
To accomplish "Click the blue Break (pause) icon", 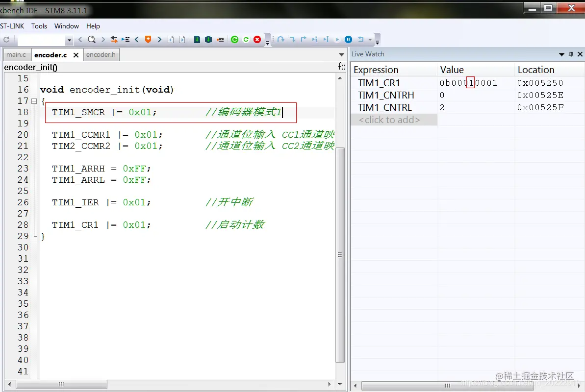I will [349, 40].
